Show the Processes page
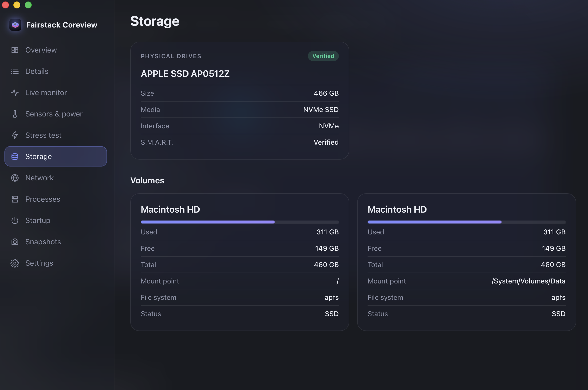This screenshot has width=588, height=390. (x=56, y=199)
